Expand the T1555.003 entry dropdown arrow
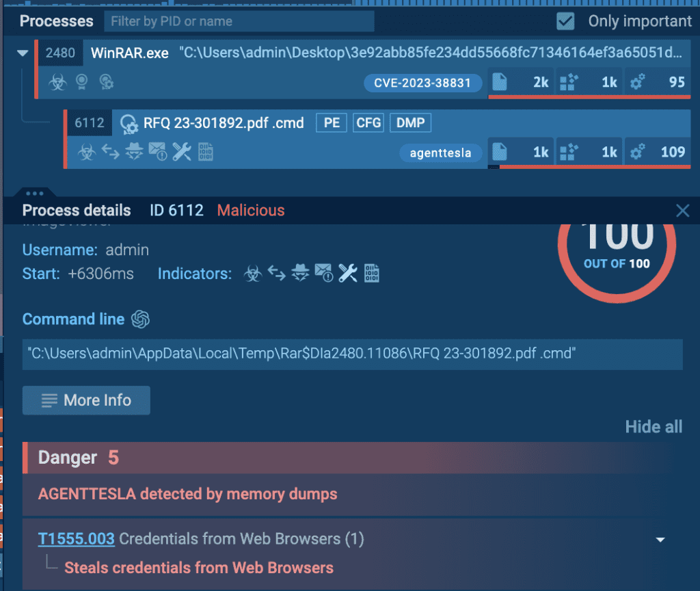Image resolution: width=700 pixels, height=591 pixels. [x=660, y=540]
